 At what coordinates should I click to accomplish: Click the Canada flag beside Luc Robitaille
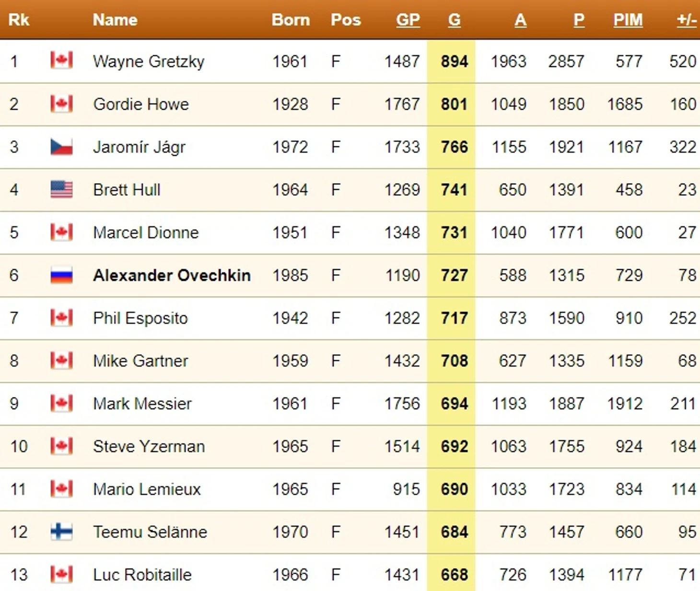click(61, 574)
